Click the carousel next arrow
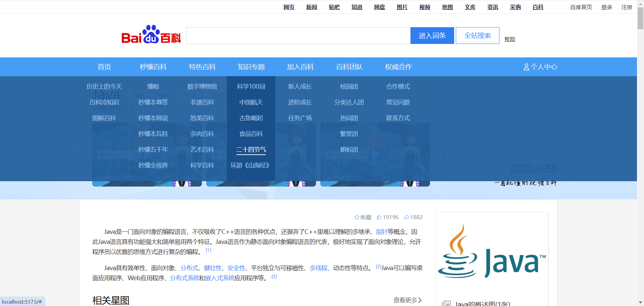 442,154
